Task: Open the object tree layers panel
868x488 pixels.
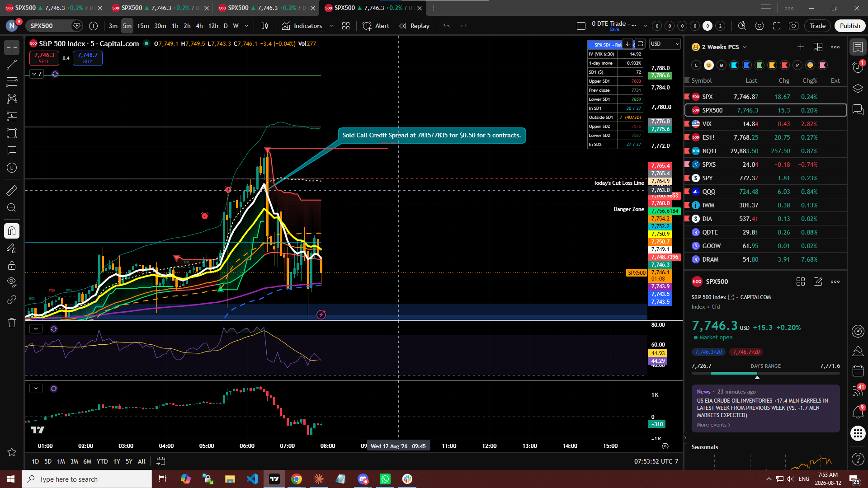Action: click(858, 89)
